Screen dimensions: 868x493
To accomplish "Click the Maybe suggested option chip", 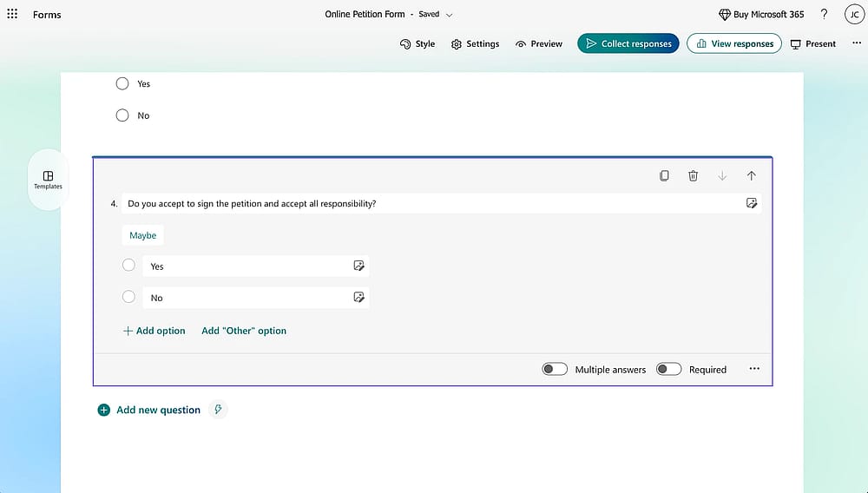I will point(143,235).
